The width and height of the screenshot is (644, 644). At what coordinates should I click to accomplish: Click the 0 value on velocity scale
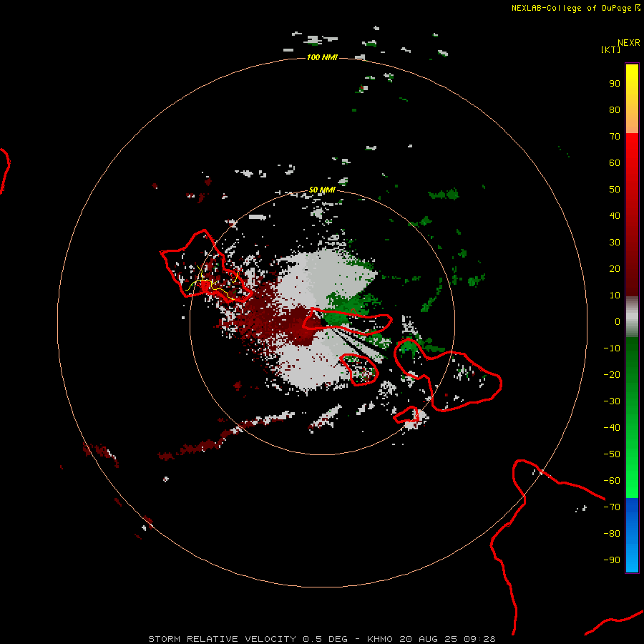[x=618, y=321]
